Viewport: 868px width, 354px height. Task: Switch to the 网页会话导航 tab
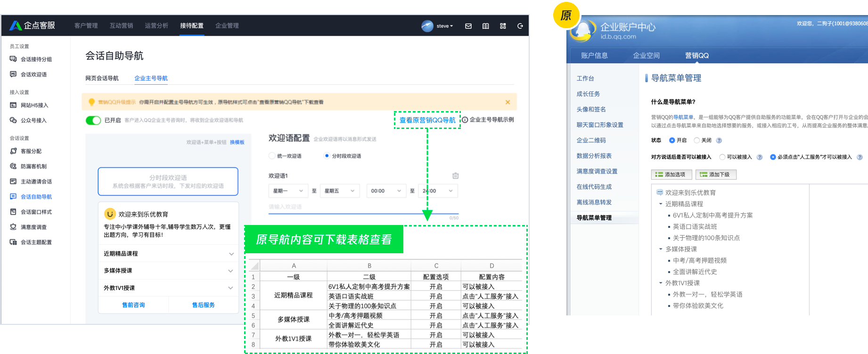coord(102,78)
